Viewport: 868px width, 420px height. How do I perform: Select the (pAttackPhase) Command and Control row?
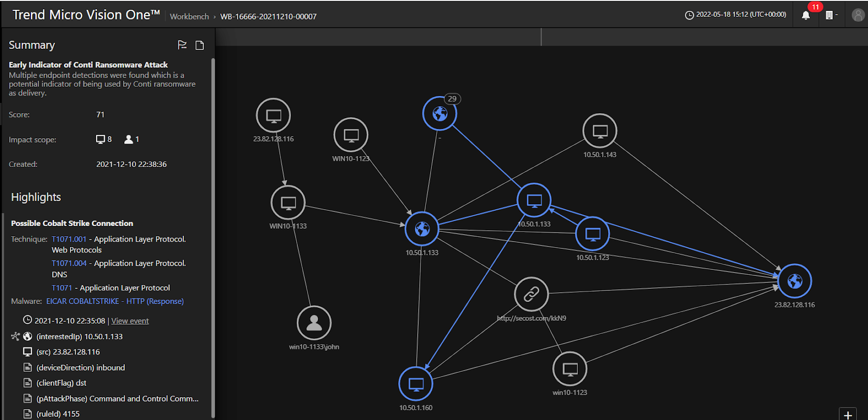117,398
